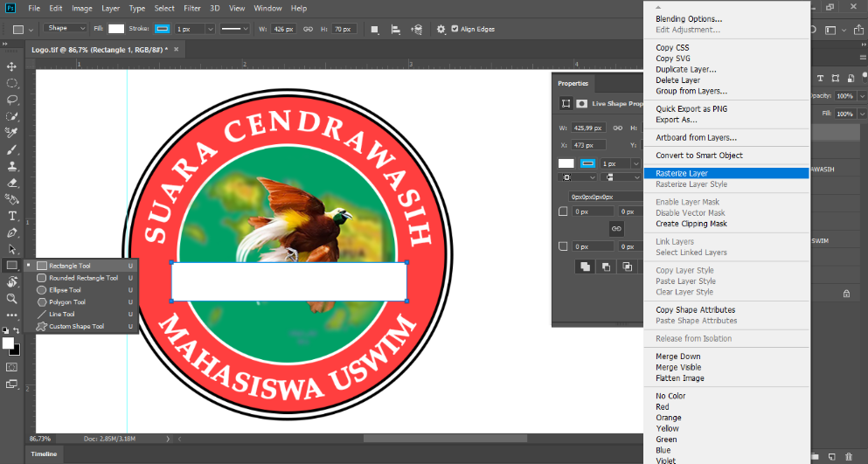Open the Filter menu
Screen dimensions: 868x464
click(192, 9)
